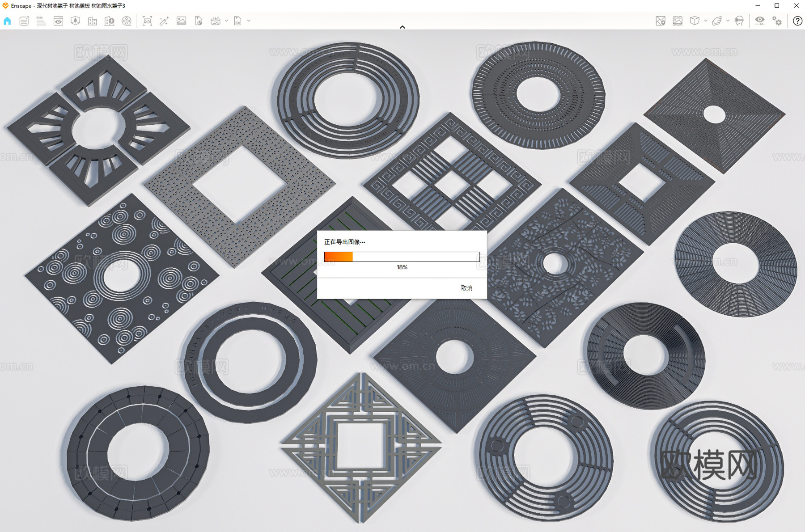Click the upload file export icon

[x=199, y=21]
